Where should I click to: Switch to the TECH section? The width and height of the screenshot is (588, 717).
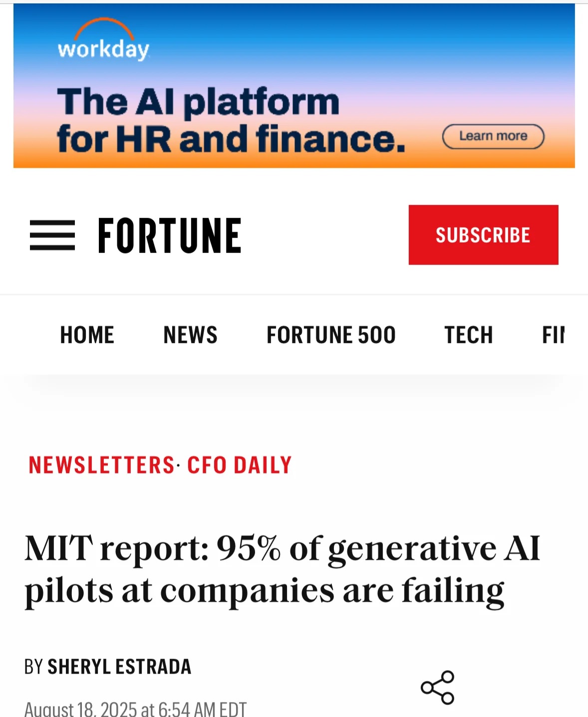point(469,335)
